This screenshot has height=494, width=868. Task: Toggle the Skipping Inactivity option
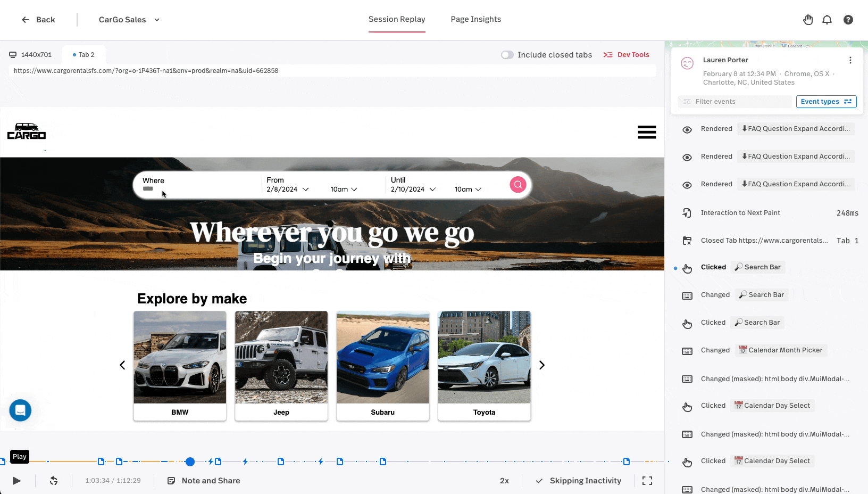(578, 481)
